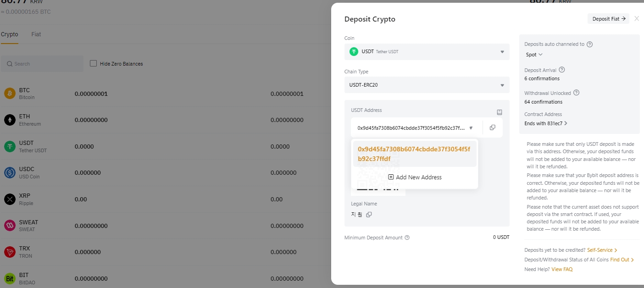Close the Deposit Crypto dialog

click(x=637, y=19)
